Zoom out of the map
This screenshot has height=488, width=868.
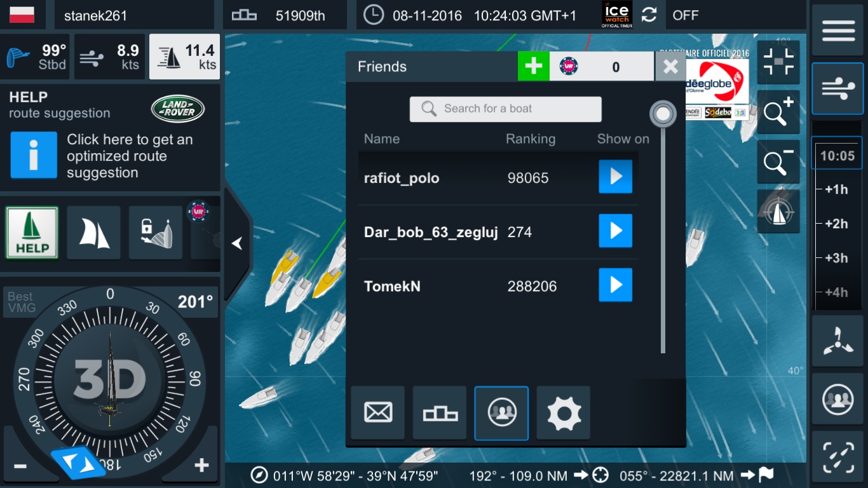778,162
